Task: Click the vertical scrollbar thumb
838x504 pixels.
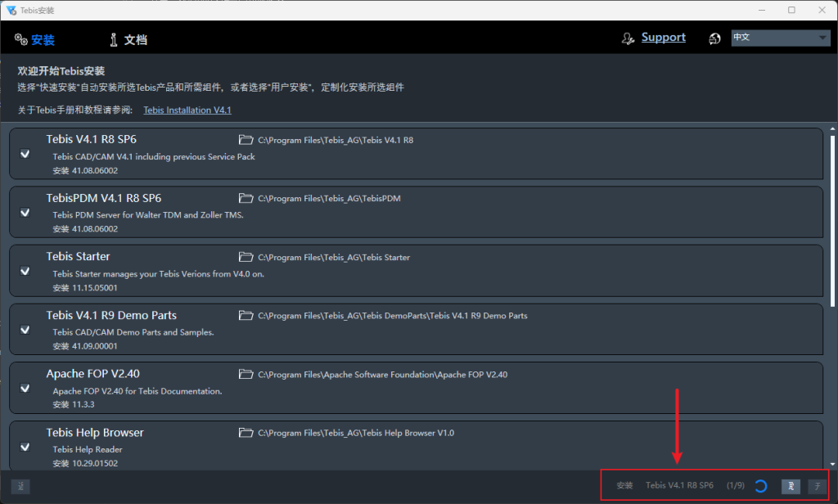Action: [832, 221]
